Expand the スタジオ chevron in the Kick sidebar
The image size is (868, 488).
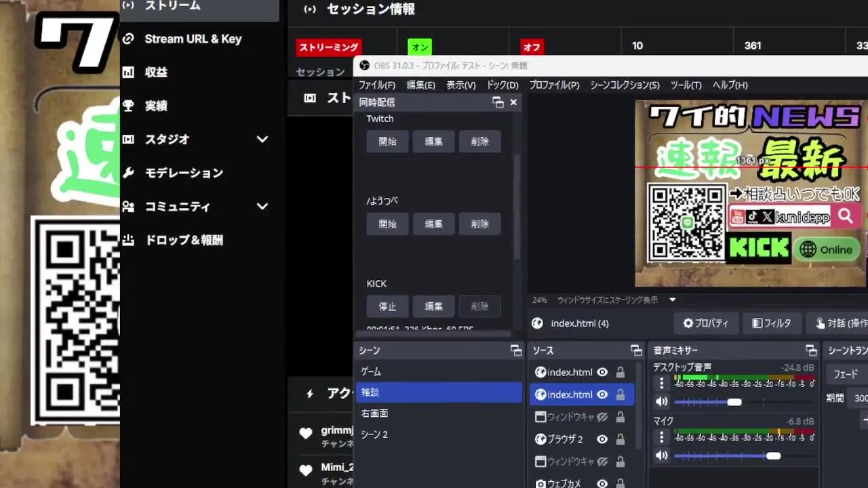tap(262, 140)
